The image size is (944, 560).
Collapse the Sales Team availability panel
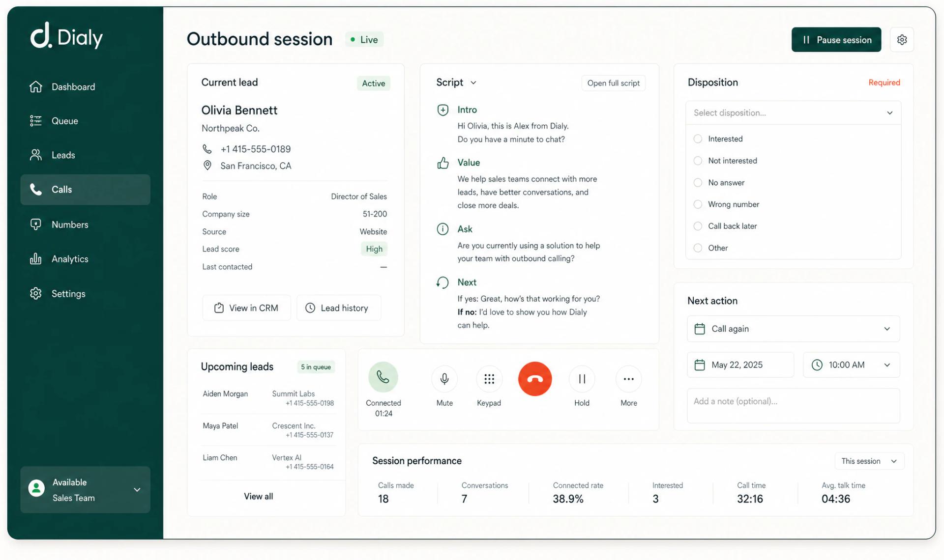(137, 490)
